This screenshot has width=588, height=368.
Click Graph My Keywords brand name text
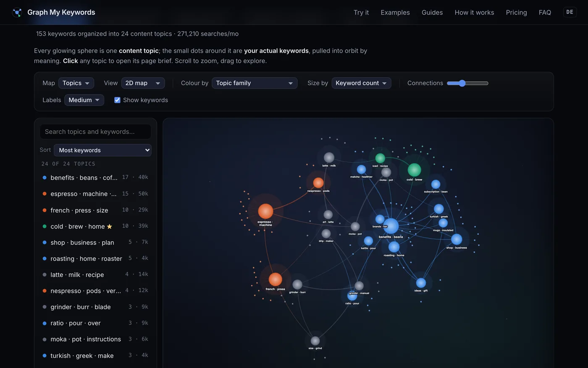[x=61, y=13]
